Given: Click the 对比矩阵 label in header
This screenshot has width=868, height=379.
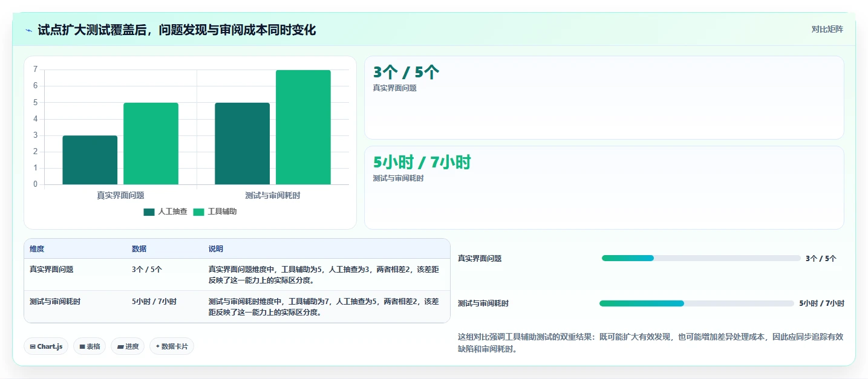Looking at the screenshot, I should point(827,29).
